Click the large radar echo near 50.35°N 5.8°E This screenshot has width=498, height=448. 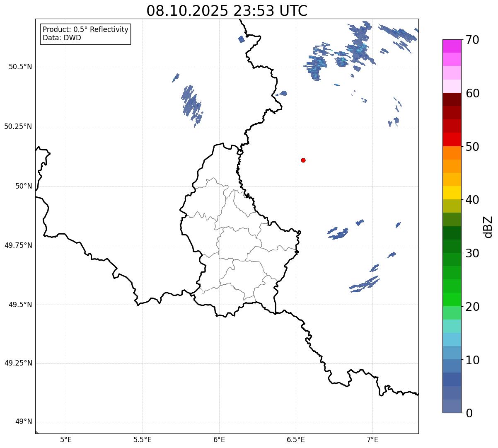pos(192,105)
